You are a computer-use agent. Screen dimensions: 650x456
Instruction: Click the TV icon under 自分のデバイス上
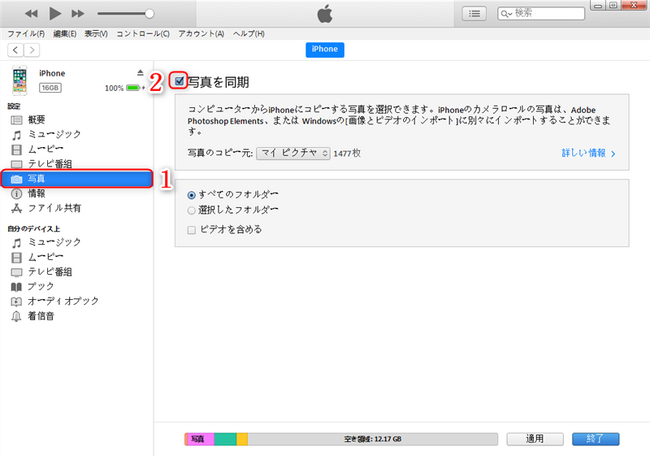click(x=16, y=272)
